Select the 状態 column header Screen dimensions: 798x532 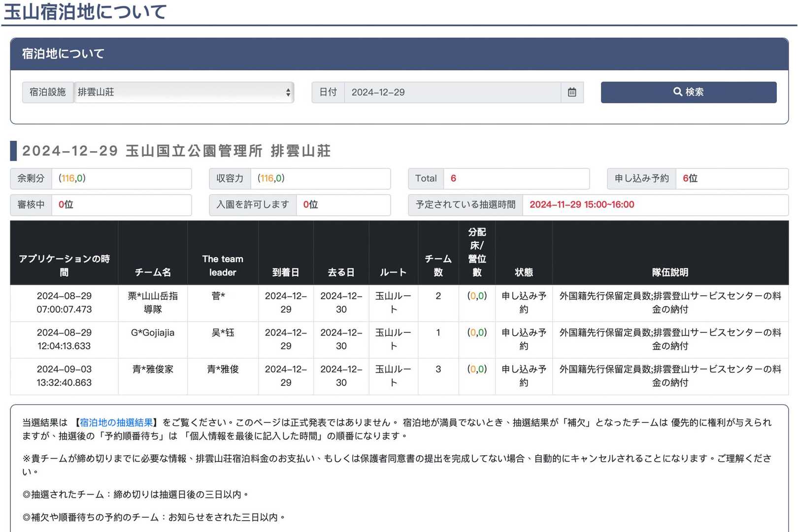click(x=524, y=272)
